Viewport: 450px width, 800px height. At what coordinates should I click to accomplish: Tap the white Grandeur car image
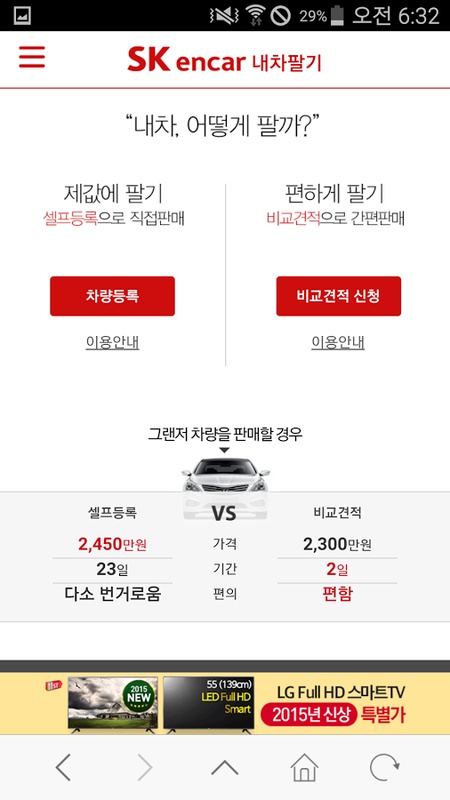[x=225, y=489]
